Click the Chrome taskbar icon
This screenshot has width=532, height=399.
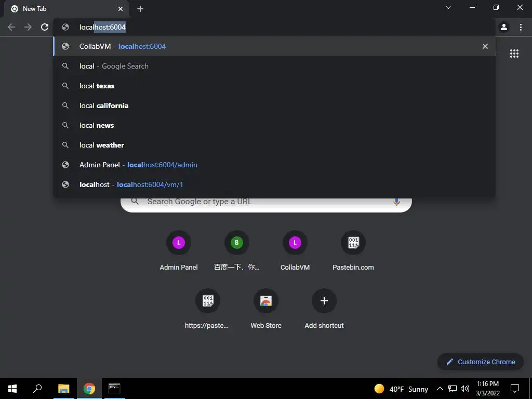(89, 389)
